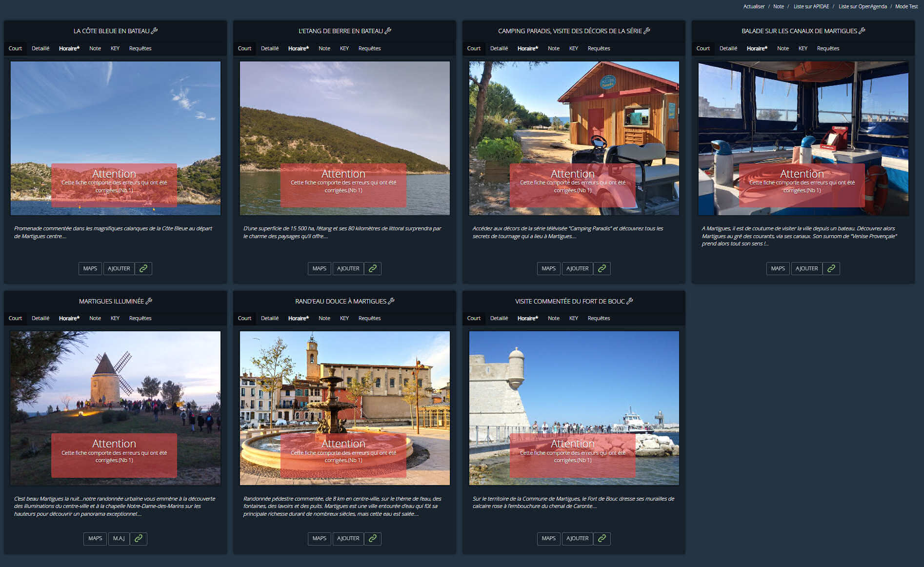The image size is (924, 567).
Task: Click the M.AJ button under Martigues Illuminée
Action: (119, 538)
